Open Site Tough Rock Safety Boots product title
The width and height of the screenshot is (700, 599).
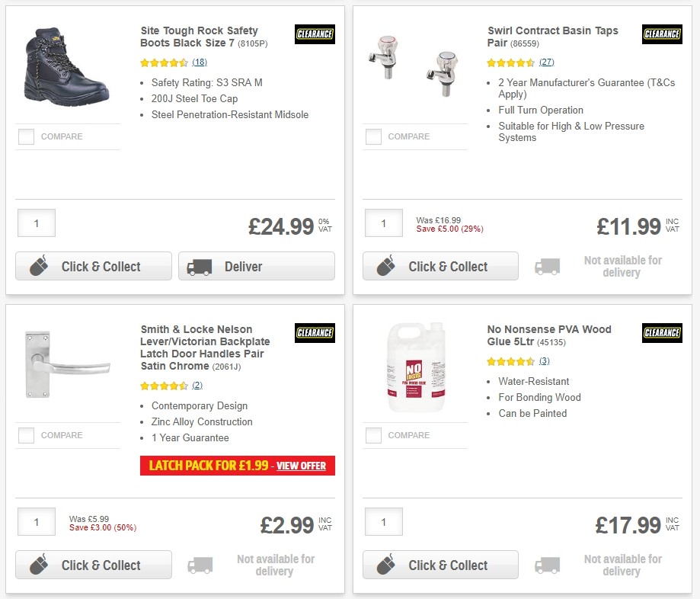pos(198,37)
